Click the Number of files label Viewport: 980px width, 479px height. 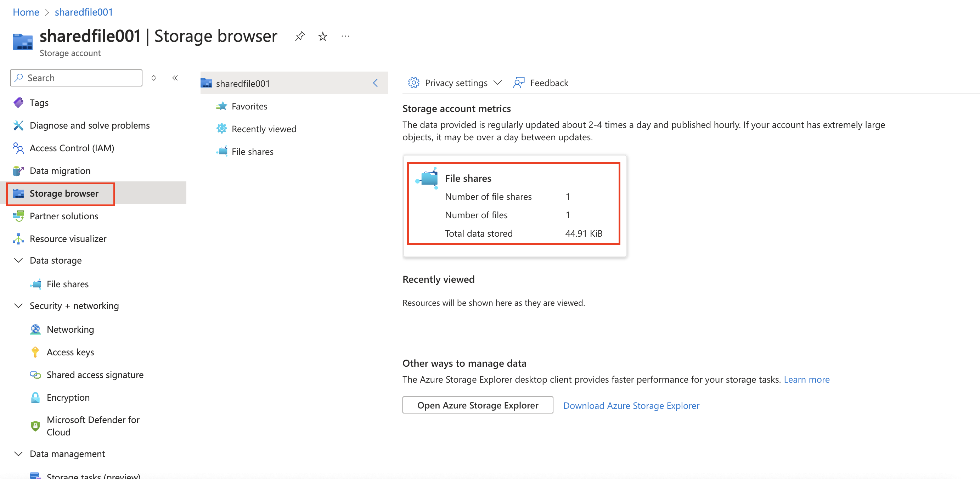[x=476, y=215]
